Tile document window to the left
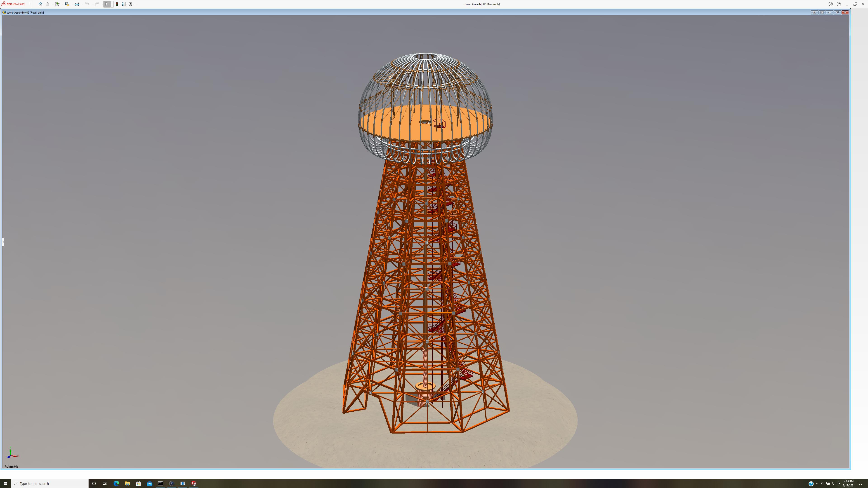This screenshot has width=868, height=488. tap(814, 12)
